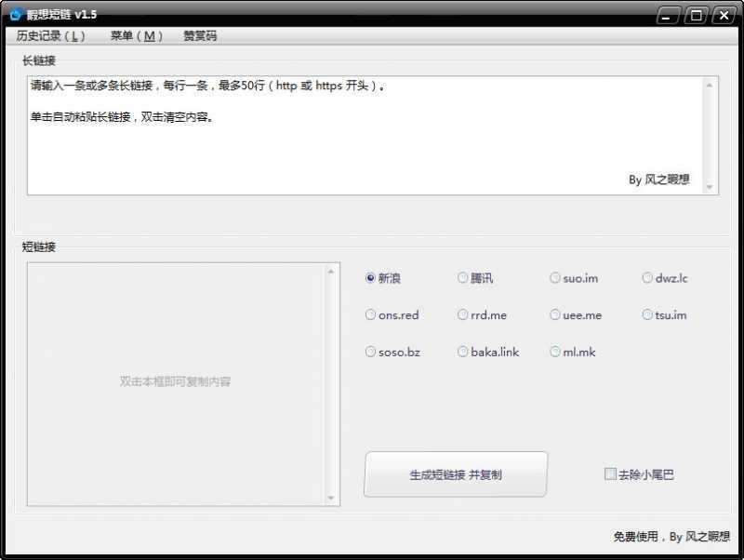The width and height of the screenshot is (744, 560).
Task: Select the ml.mk service
Action: click(x=555, y=352)
